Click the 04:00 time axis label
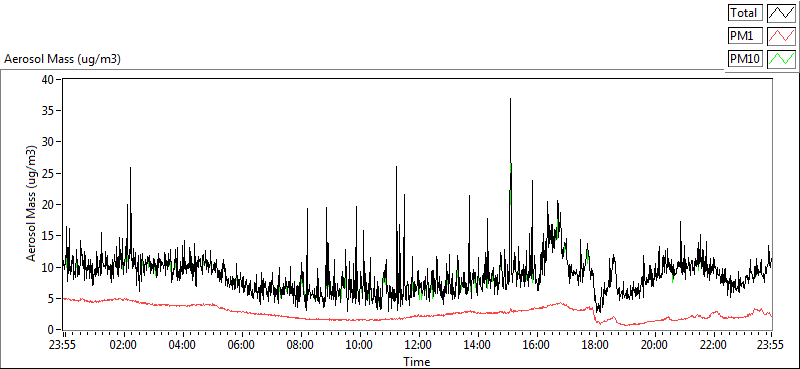800x369 pixels. click(182, 344)
